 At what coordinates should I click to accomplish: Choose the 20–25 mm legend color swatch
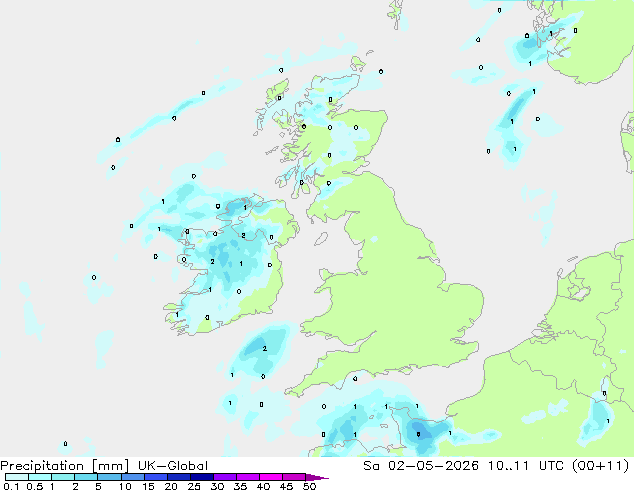[x=178, y=477]
